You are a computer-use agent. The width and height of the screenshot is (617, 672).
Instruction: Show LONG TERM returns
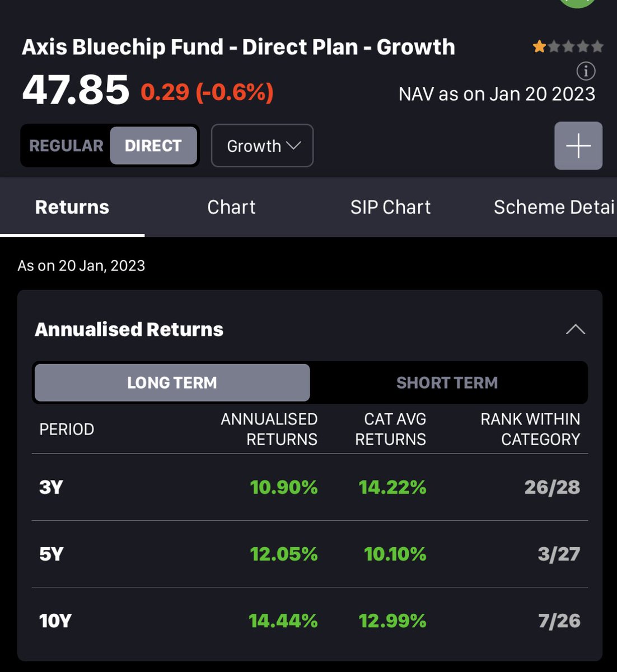[x=172, y=382]
